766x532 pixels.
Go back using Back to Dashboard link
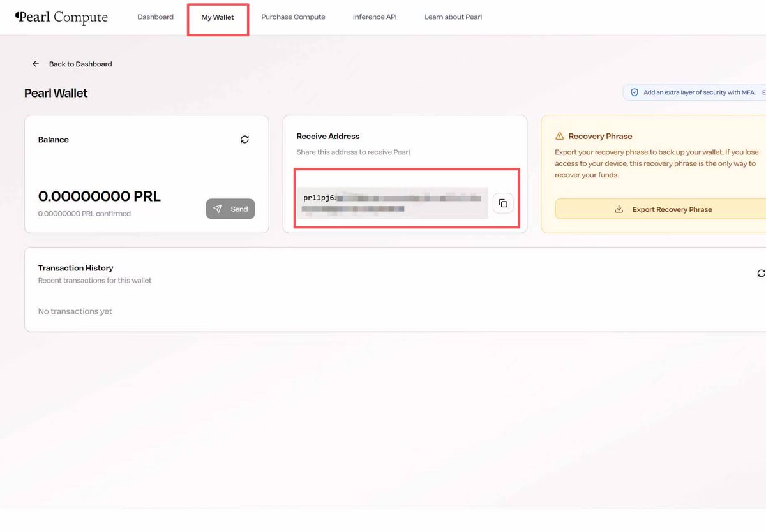pos(72,64)
